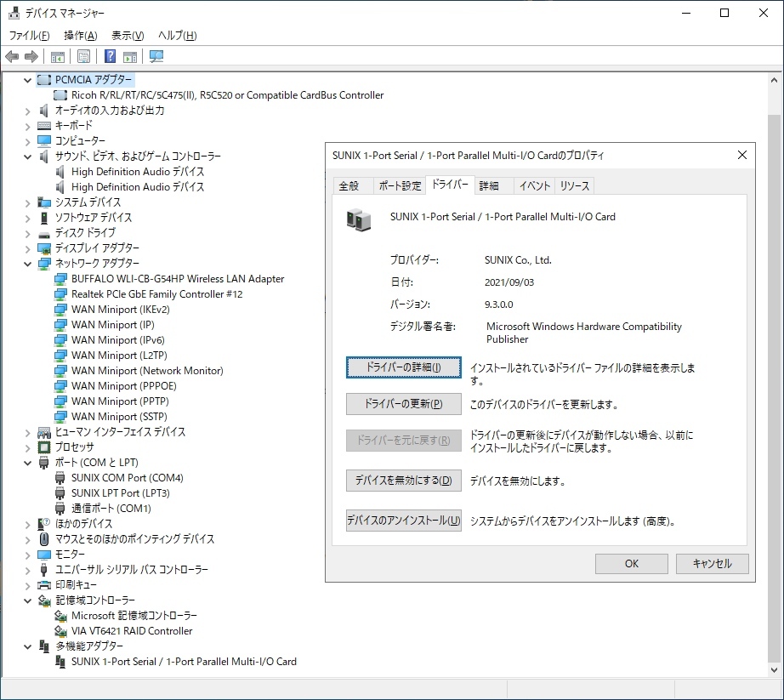This screenshot has height=700, width=784.
Task: Switch to the 詳細 tab
Action: tap(494, 186)
